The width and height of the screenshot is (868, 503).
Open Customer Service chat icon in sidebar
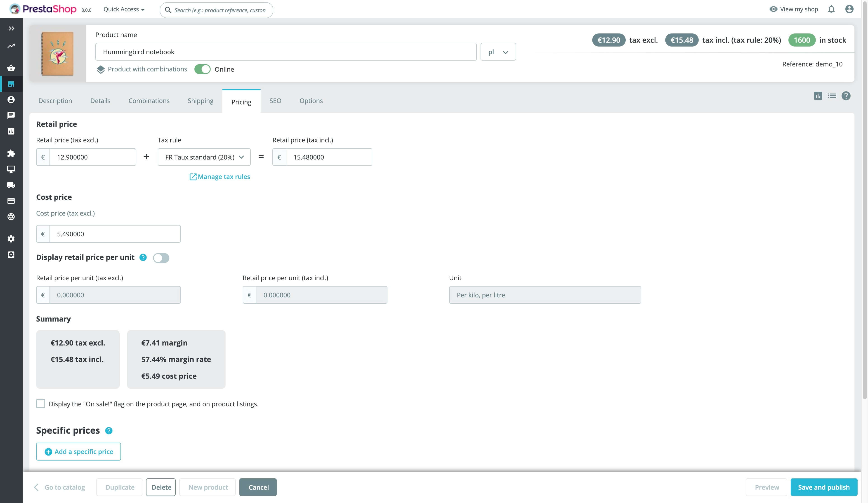(x=11, y=115)
